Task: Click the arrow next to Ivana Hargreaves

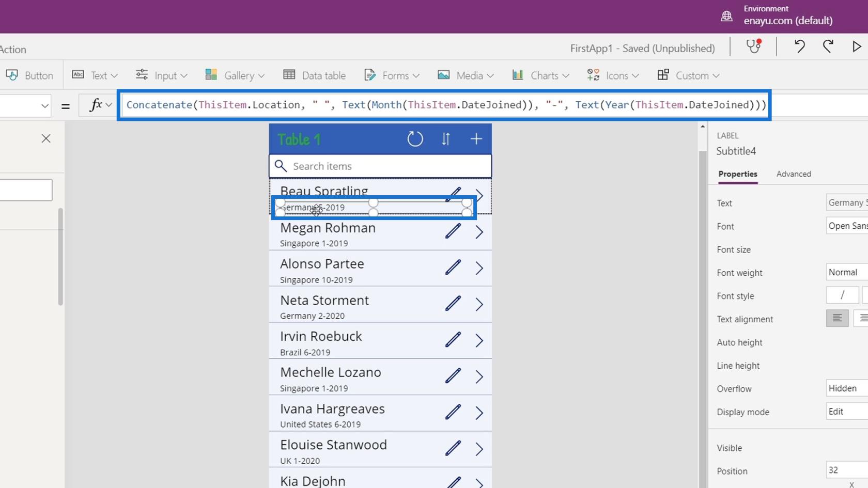Action: 479,413
